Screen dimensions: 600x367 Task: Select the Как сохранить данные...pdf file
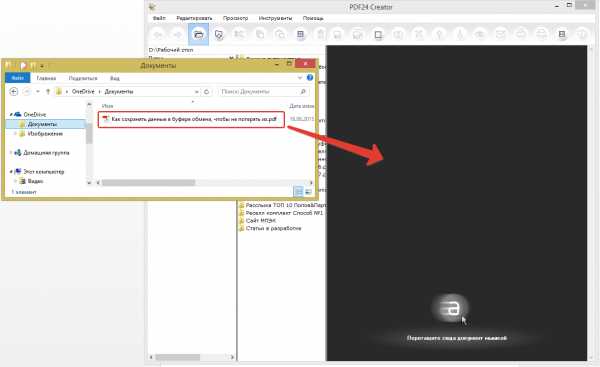click(x=191, y=119)
